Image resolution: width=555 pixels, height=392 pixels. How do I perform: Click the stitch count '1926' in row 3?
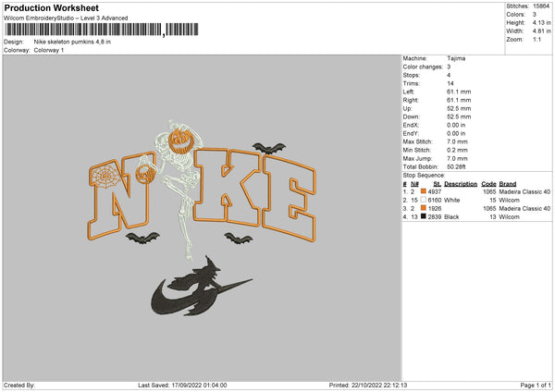pyautogui.click(x=435, y=208)
